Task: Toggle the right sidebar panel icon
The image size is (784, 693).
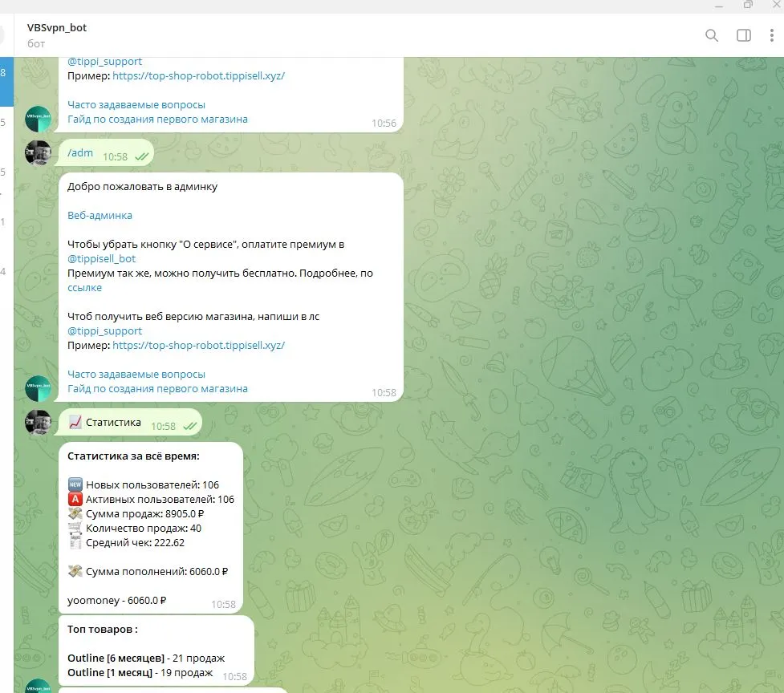Action: pyautogui.click(x=744, y=35)
